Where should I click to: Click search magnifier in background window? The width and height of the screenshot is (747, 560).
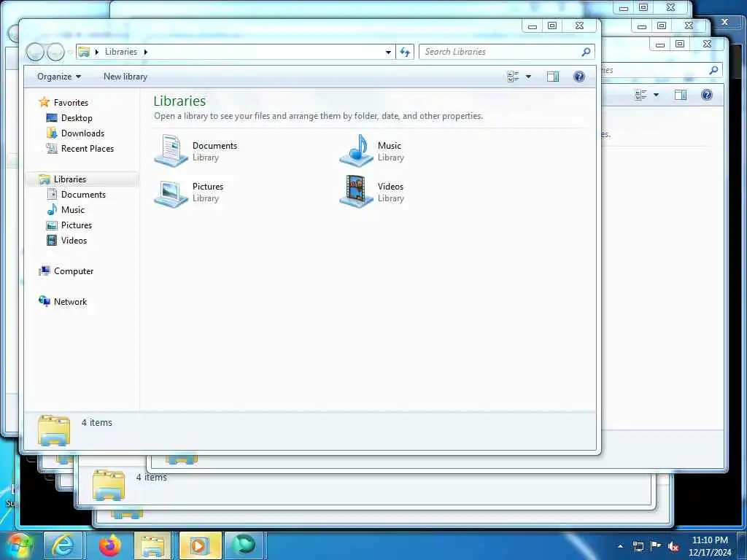tap(713, 71)
